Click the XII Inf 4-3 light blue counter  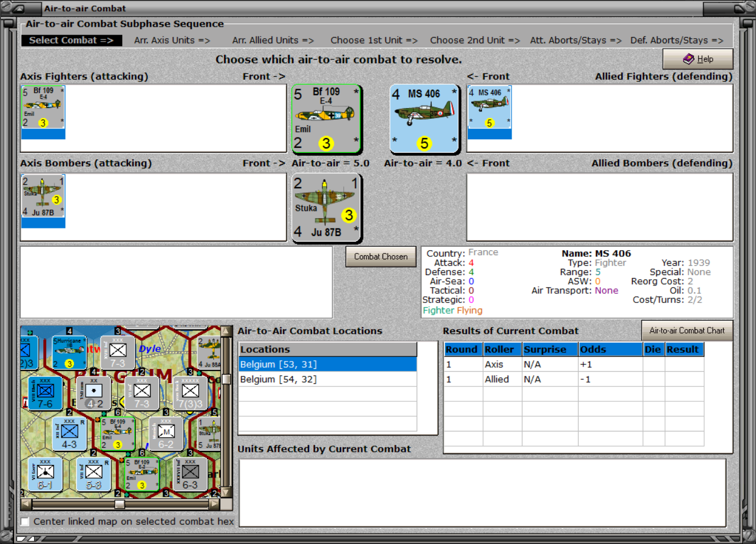pos(69,434)
